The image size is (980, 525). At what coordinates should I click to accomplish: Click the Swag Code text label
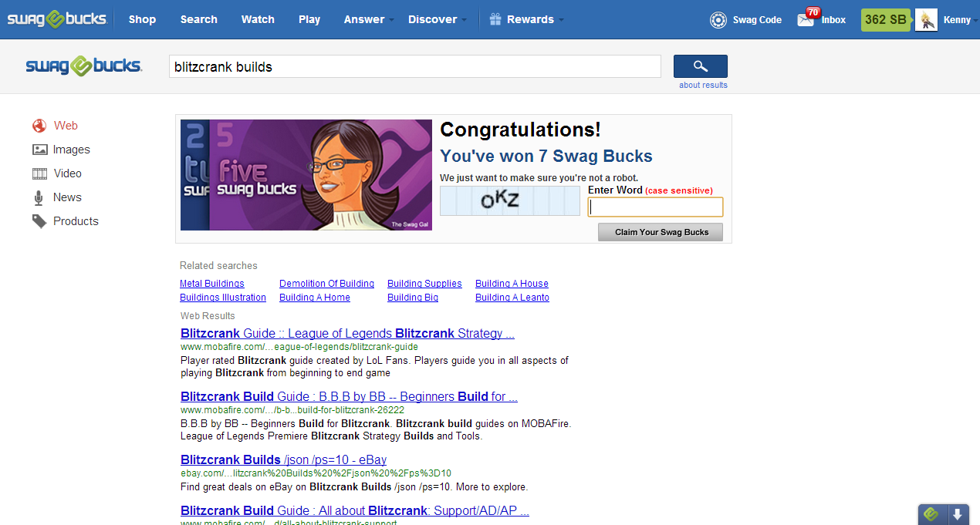pyautogui.click(x=758, y=20)
